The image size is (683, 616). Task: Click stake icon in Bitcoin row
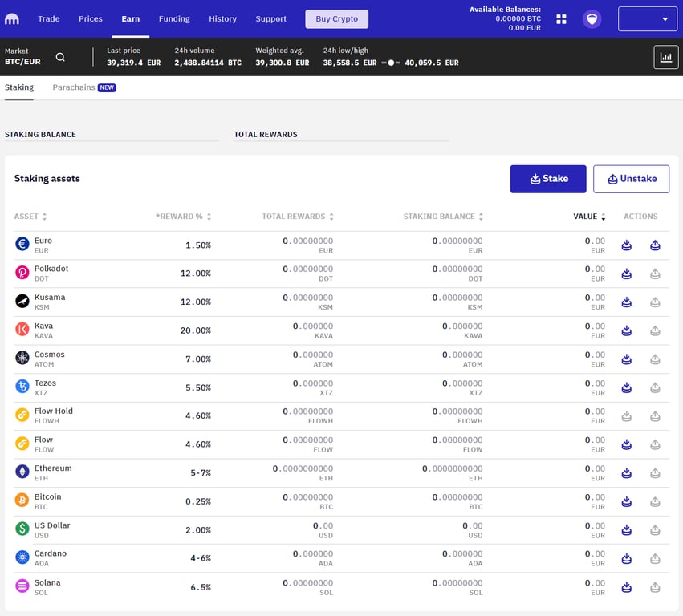[627, 501]
